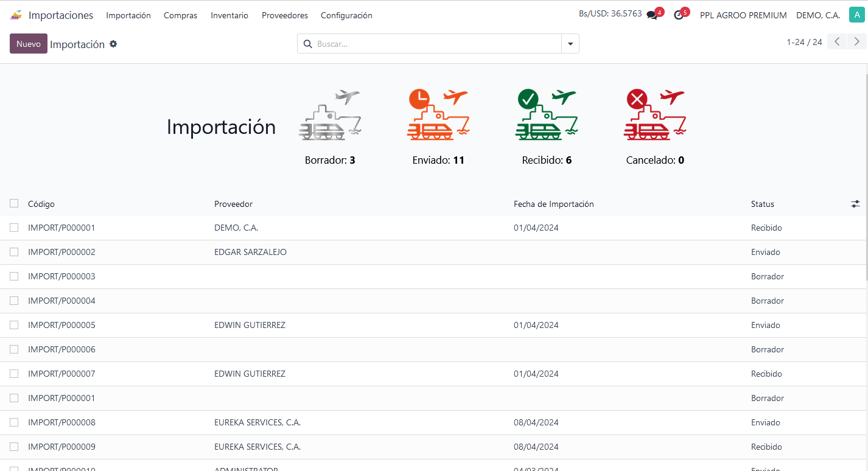
Task: Open the DEMO, C.A. company switcher
Action: (x=817, y=15)
